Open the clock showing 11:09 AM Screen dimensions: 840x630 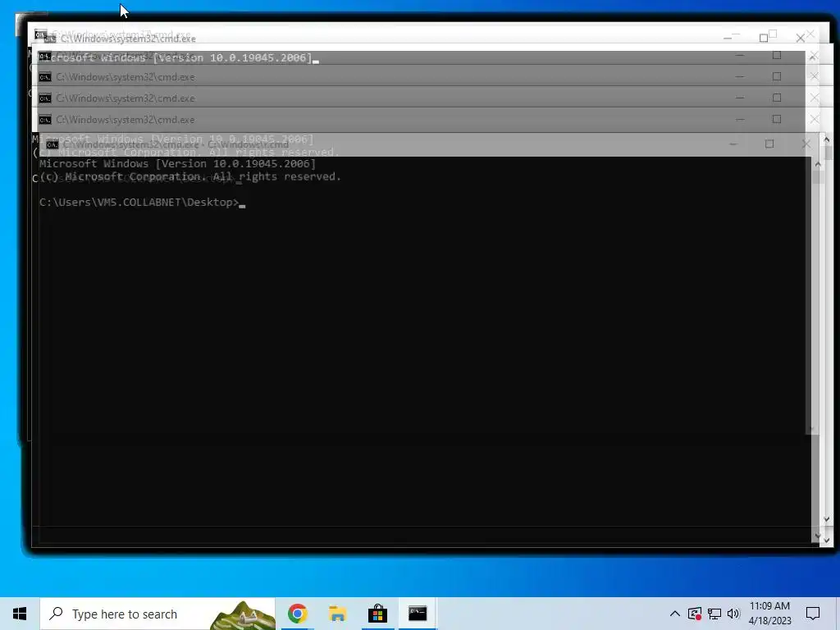coord(769,614)
